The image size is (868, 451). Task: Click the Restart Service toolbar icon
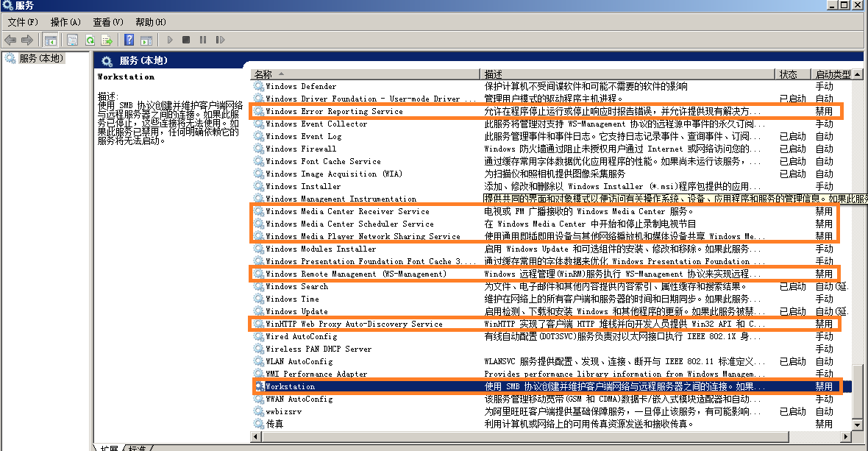tap(220, 40)
